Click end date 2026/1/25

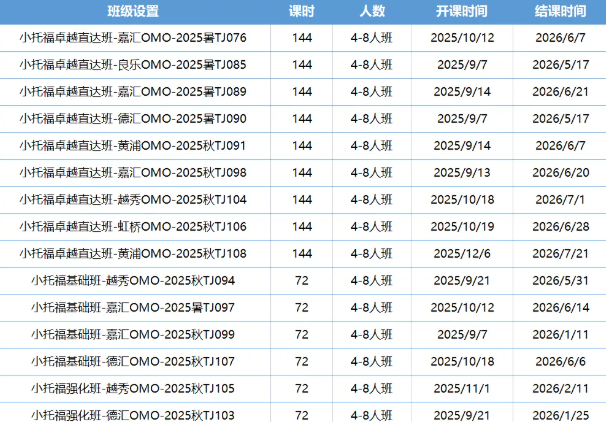[560, 415]
